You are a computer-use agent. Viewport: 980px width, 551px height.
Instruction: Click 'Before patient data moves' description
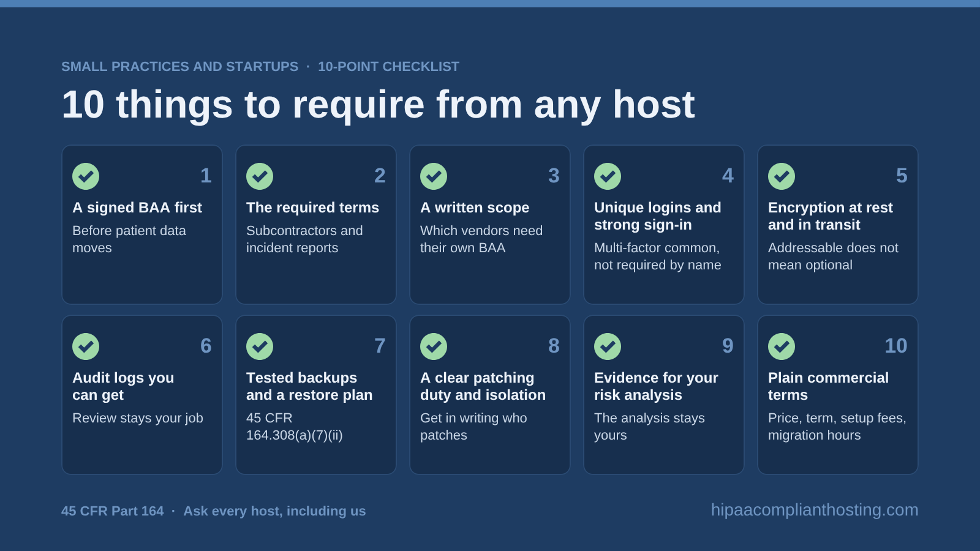pos(129,239)
